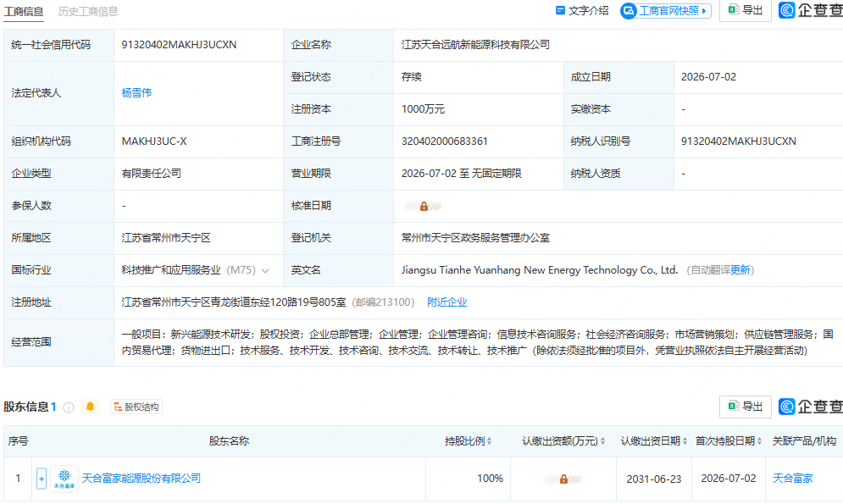Screen dimensions: 843x504
Task: Click 工商注册号 value 320402000683361
Action: (445, 141)
